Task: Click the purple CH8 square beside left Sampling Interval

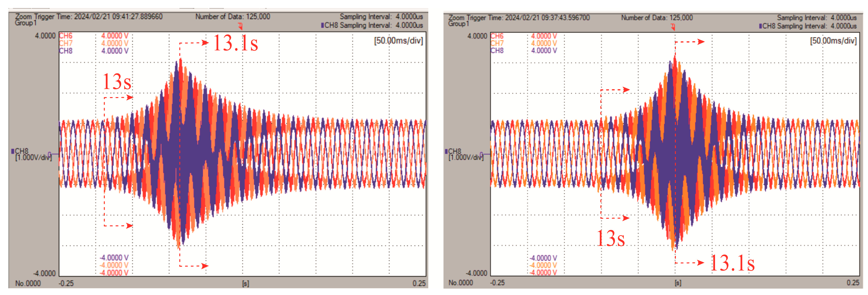Action: pyautogui.click(x=322, y=25)
